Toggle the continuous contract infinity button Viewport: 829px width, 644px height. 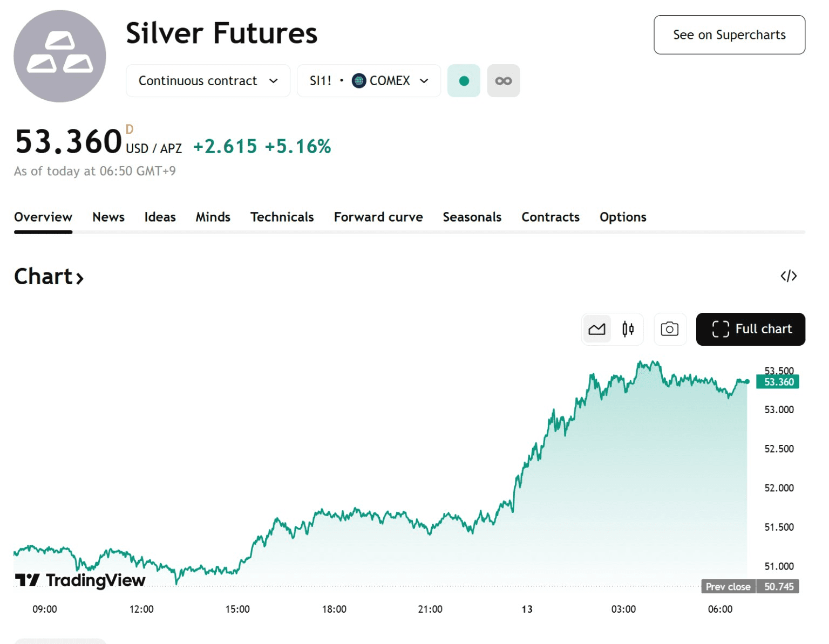tap(504, 81)
